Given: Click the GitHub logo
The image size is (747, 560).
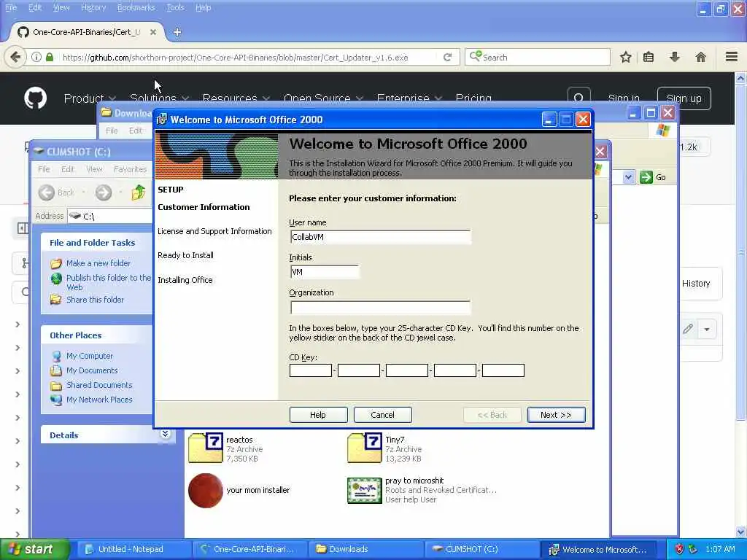Looking at the screenshot, I should [x=35, y=98].
